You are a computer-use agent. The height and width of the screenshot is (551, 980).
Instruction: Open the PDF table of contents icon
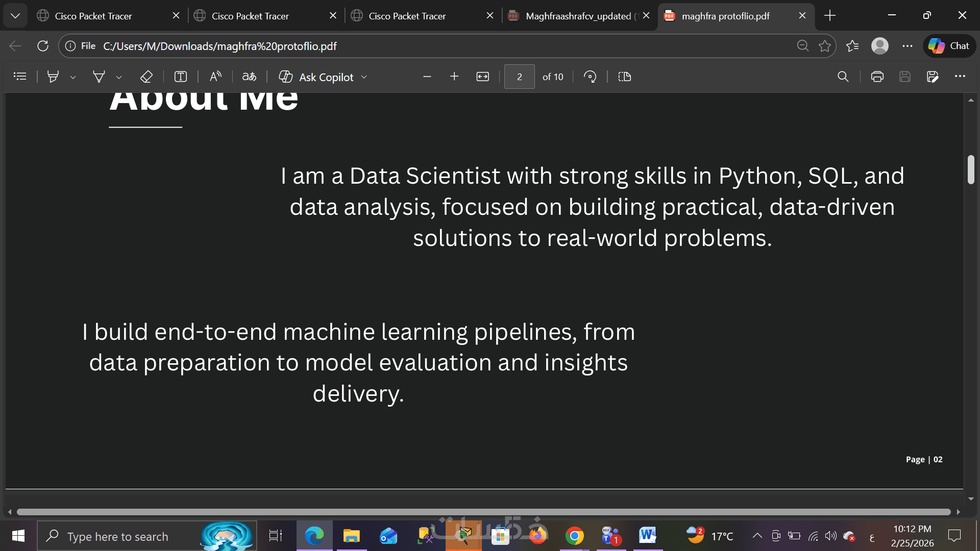(20, 77)
